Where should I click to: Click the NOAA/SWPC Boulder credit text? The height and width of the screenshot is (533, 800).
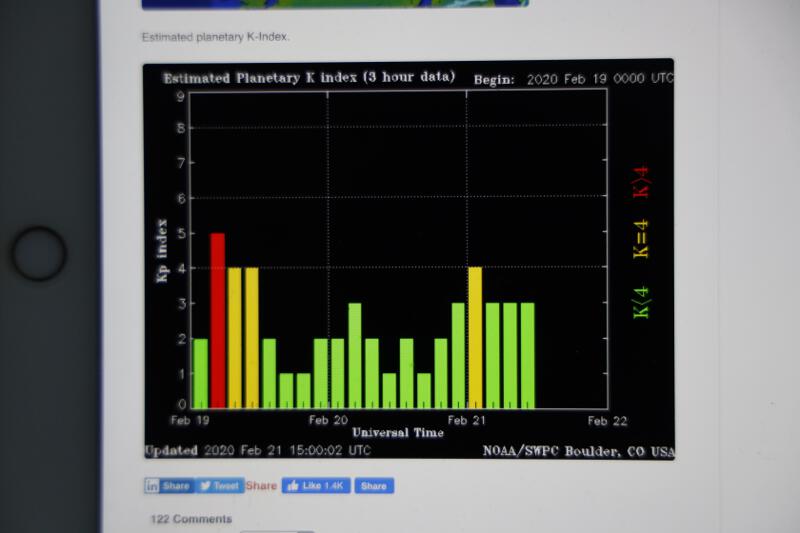(x=579, y=451)
